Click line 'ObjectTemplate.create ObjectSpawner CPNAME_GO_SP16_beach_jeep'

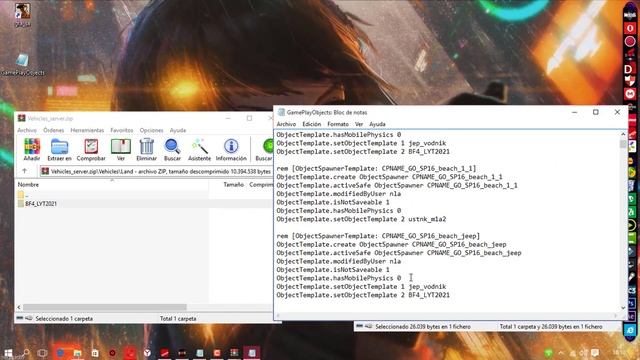(391, 244)
